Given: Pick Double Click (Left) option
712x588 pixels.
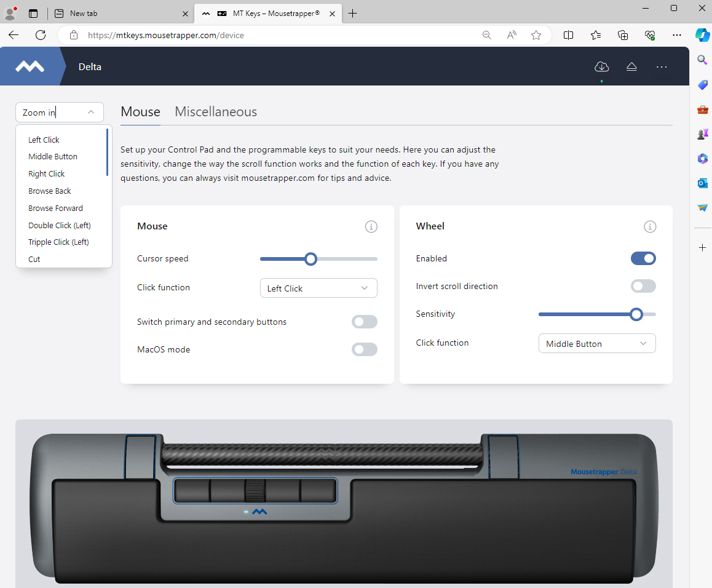Looking at the screenshot, I should pos(60,225).
